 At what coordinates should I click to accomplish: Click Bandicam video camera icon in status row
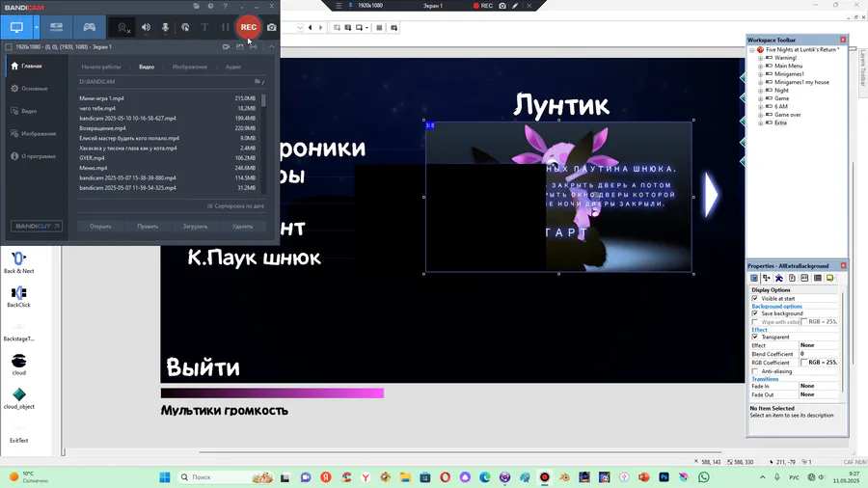point(227,47)
